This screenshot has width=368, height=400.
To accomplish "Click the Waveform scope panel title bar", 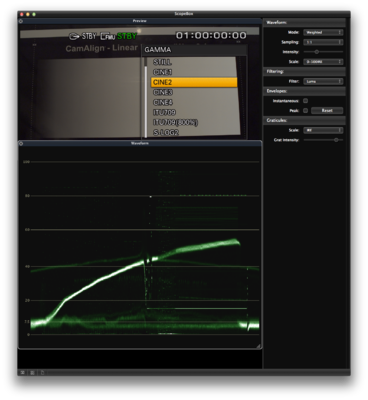I will (x=140, y=143).
